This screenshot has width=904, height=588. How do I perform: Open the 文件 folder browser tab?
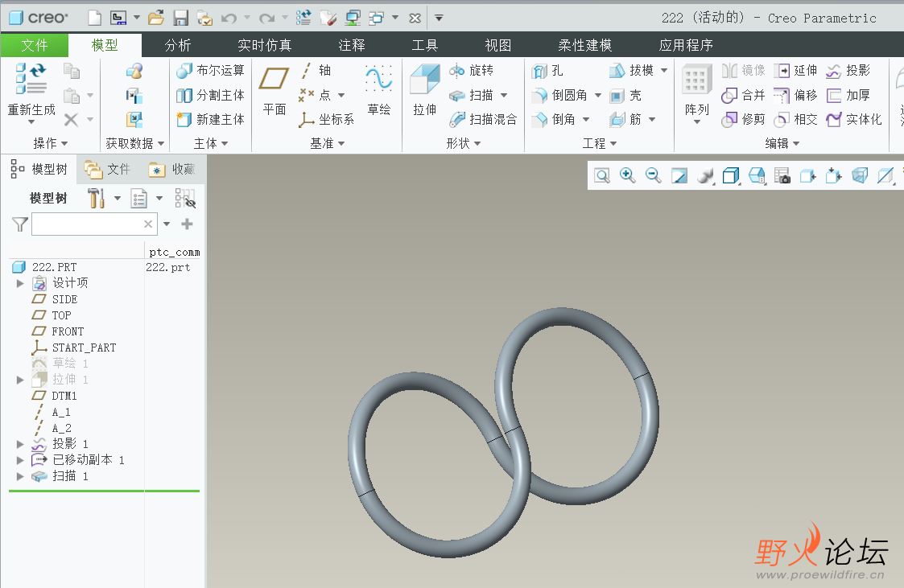108,169
